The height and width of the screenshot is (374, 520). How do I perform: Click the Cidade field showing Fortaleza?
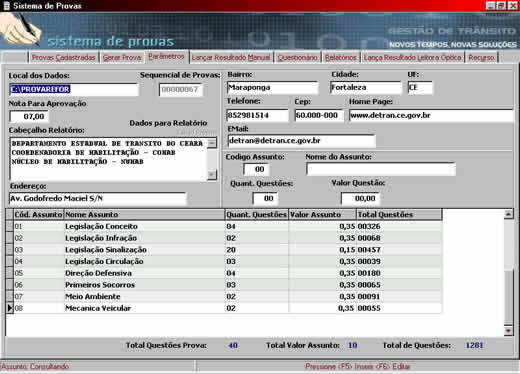[366, 88]
